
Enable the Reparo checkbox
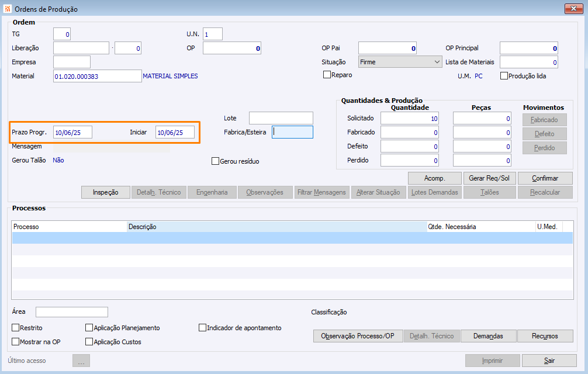[327, 75]
